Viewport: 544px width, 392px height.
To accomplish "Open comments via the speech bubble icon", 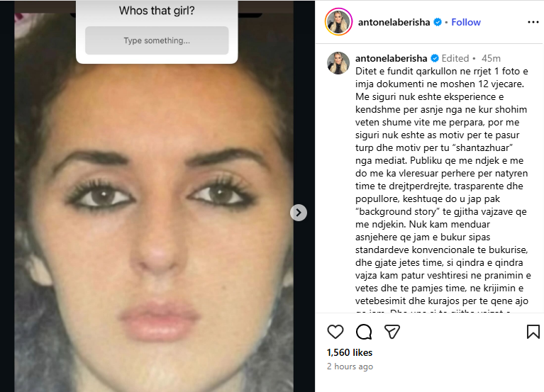I will point(364,332).
